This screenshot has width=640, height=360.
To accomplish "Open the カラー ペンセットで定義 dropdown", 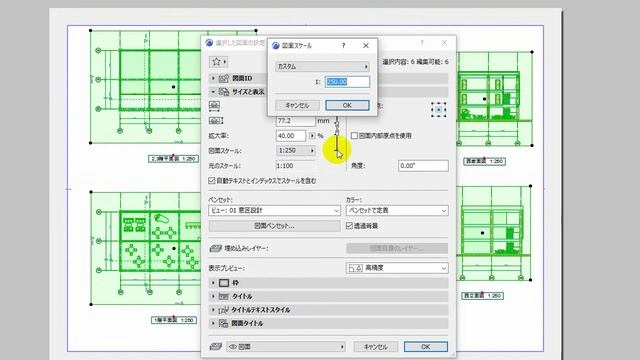I will tap(397, 210).
